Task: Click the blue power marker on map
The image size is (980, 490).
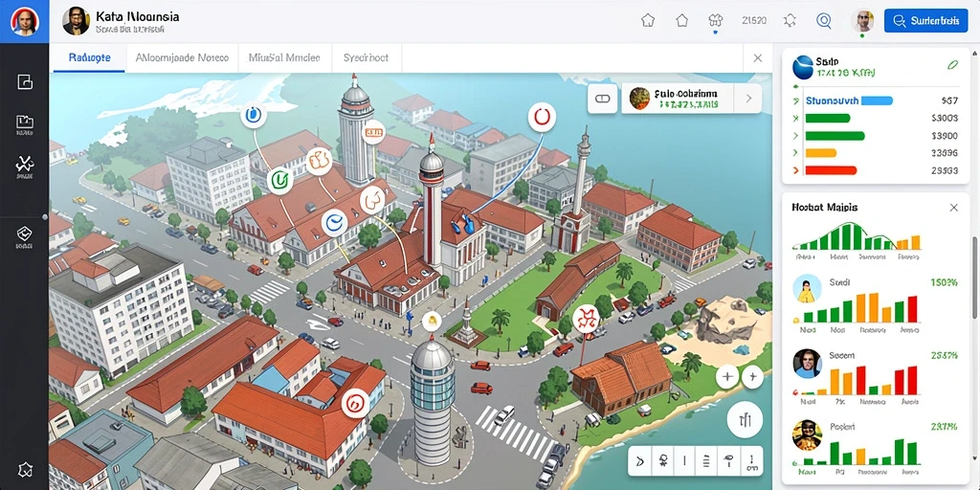Action: pyautogui.click(x=253, y=115)
